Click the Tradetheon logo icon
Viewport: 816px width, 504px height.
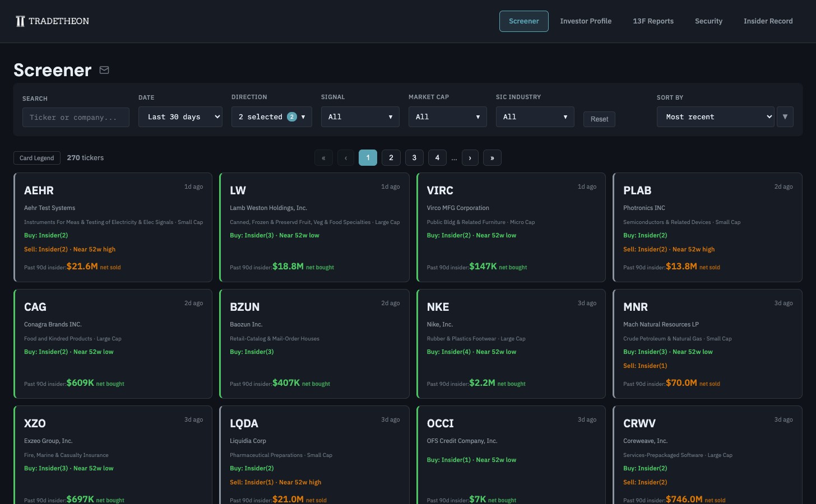click(20, 21)
